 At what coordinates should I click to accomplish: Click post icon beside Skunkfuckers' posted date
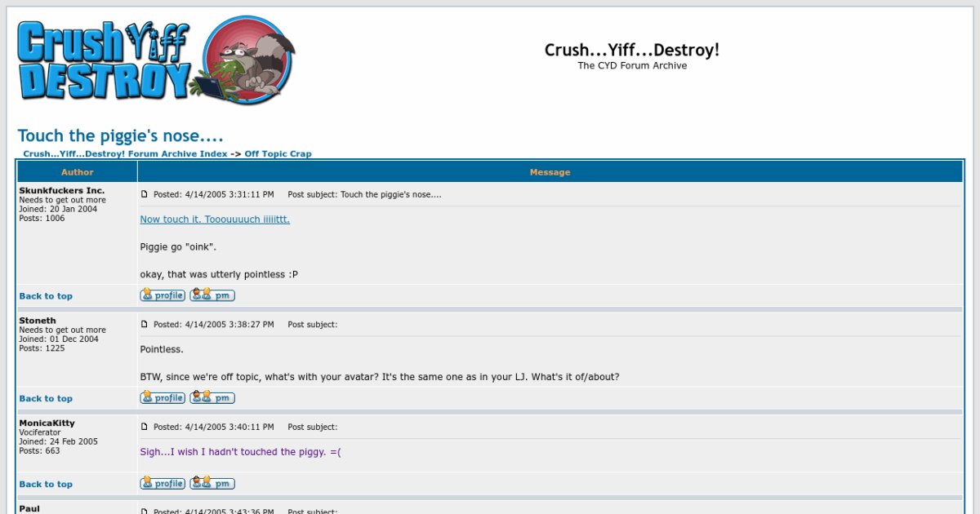(145, 194)
